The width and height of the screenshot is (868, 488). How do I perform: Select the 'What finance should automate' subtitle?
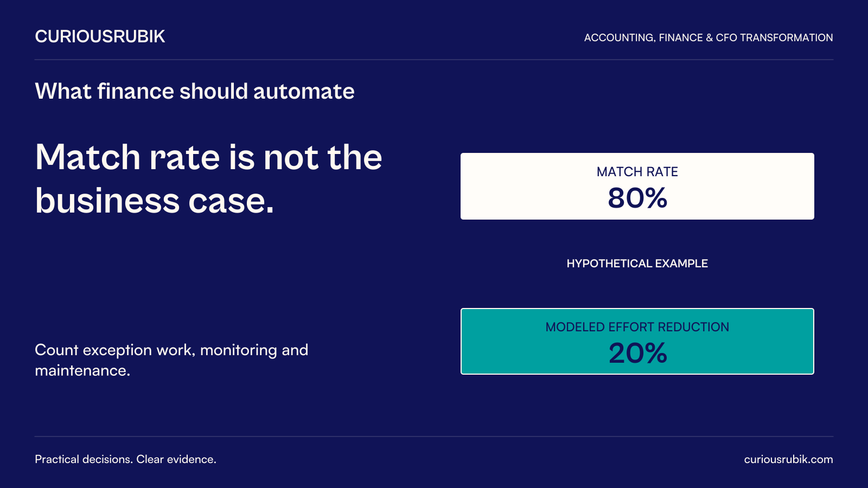(x=195, y=91)
